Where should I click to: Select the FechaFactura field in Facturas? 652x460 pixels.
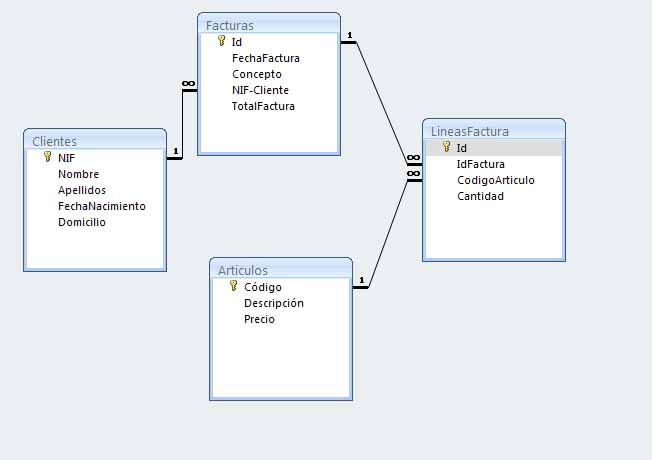[265, 58]
